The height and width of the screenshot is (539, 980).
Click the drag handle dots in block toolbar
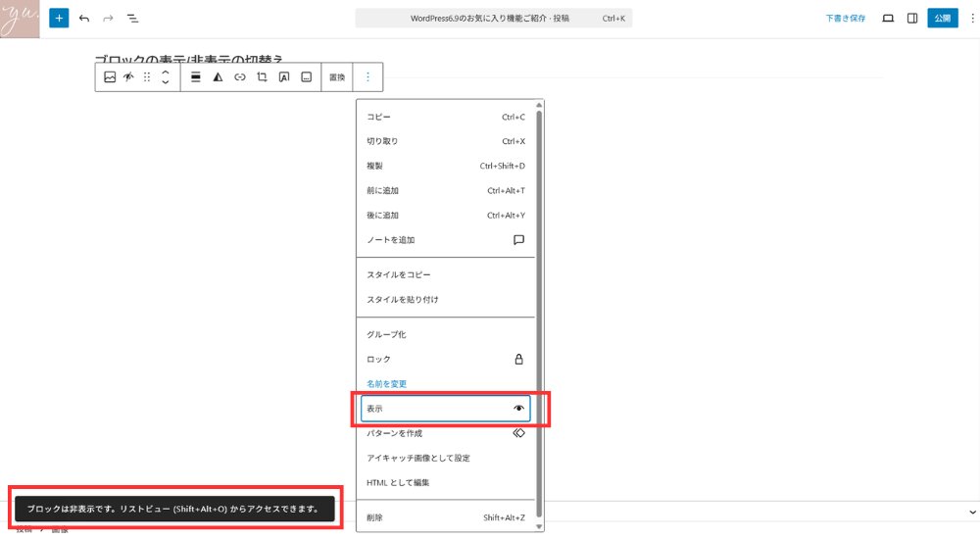[147, 77]
